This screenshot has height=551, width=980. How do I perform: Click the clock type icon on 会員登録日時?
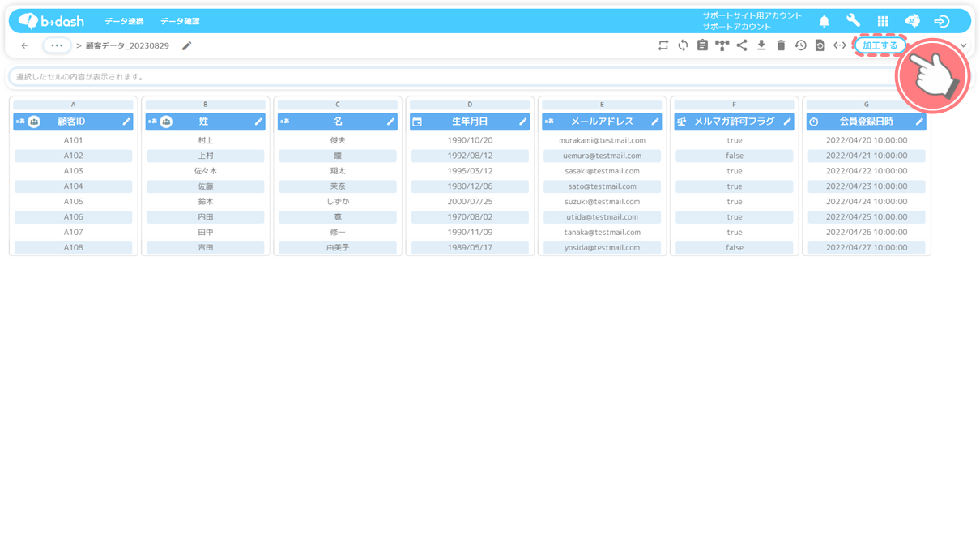click(x=813, y=122)
